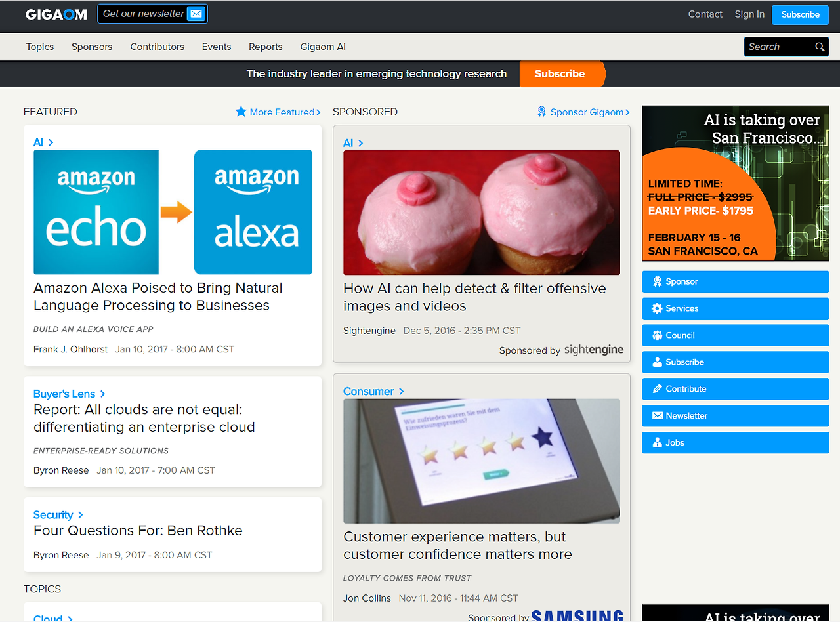Click the AI San Francisco event ad
This screenshot has height=622, width=840.
(x=736, y=183)
